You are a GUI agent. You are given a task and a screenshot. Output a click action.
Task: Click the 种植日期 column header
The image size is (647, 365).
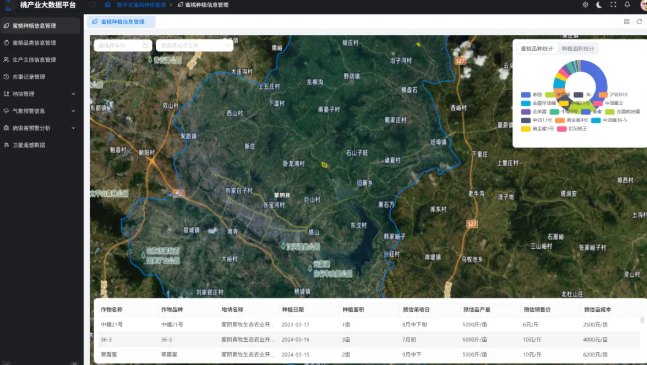click(293, 309)
